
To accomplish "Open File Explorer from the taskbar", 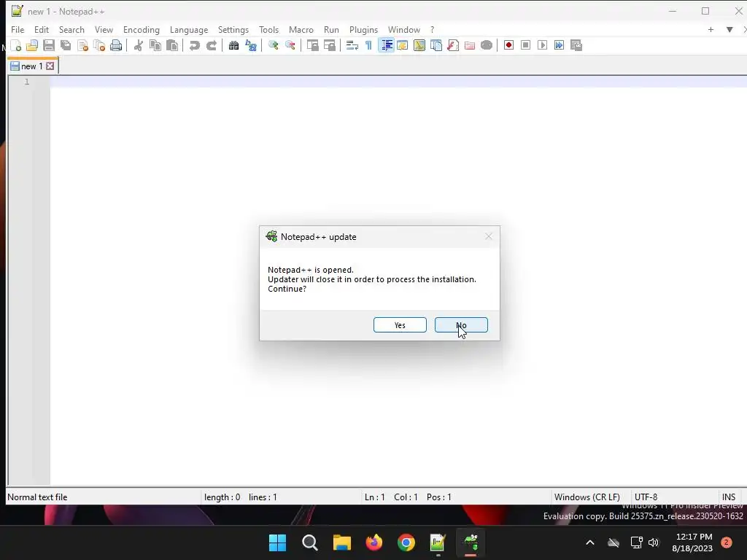I will pos(341,542).
